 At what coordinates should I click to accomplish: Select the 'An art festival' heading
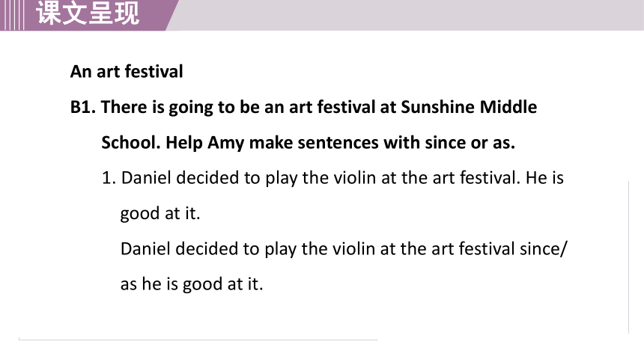tap(127, 71)
